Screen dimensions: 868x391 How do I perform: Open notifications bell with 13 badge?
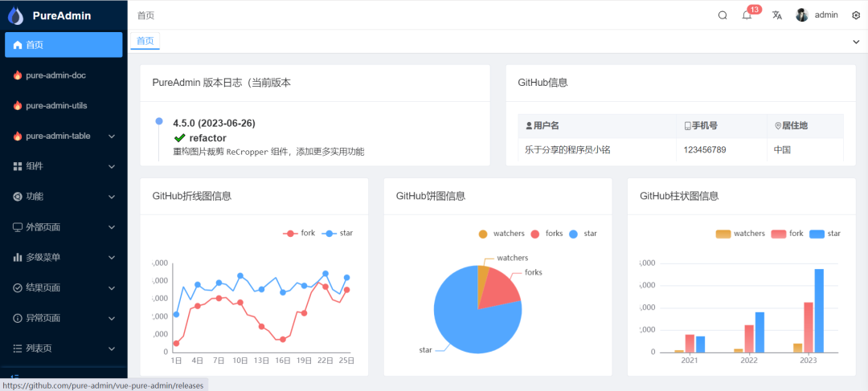pyautogui.click(x=747, y=15)
